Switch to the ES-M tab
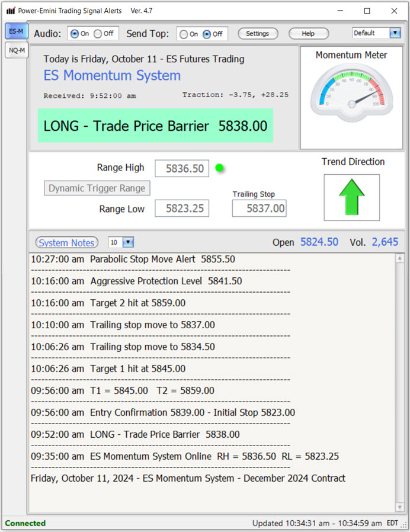This screenshot has height=532, width=410. pos(16,31)
